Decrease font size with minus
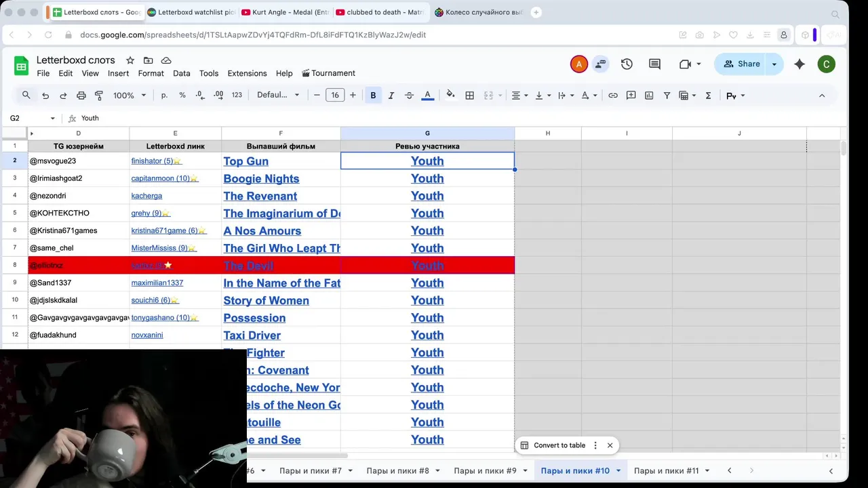868x488 pixels. (317, 96)
